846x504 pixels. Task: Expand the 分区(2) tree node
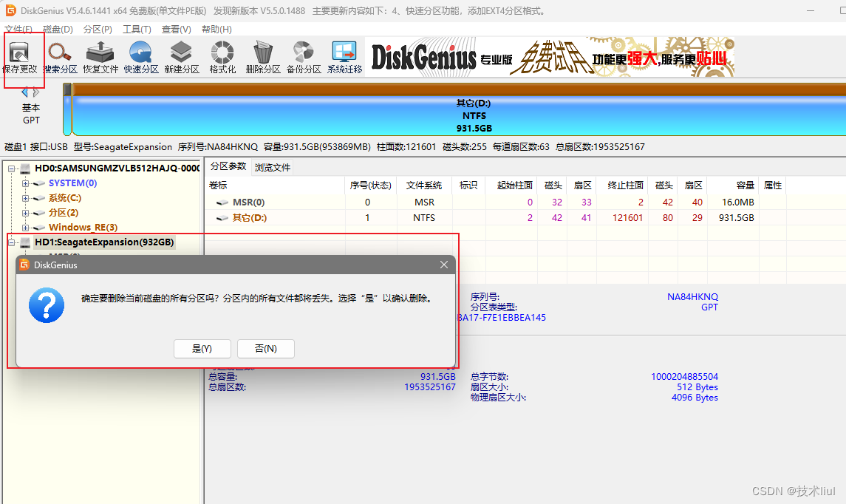pos(25,213)
